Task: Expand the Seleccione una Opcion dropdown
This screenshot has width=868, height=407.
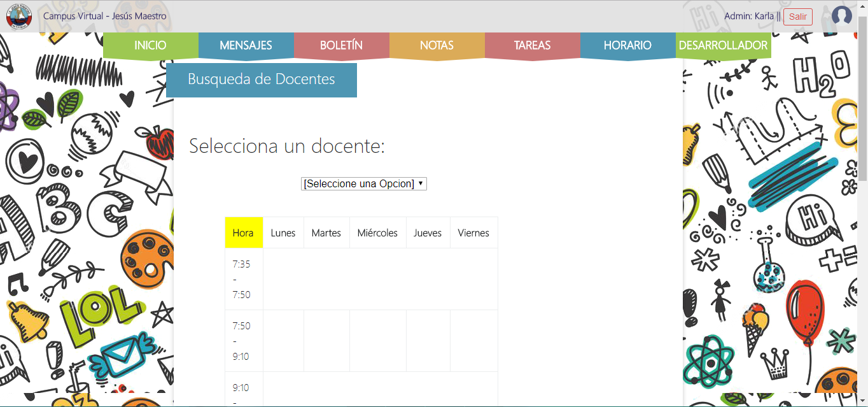Action: pyautogui.click(x=364, y=183)
